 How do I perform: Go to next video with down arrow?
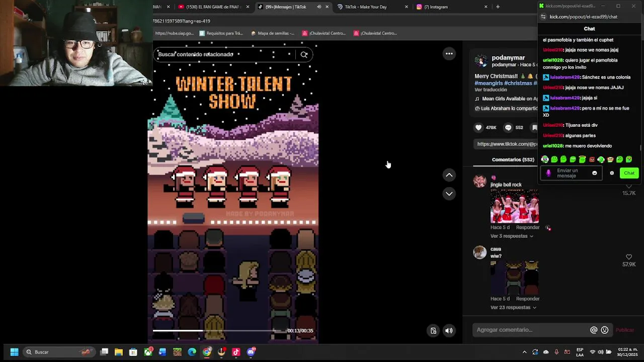[449, 194]
